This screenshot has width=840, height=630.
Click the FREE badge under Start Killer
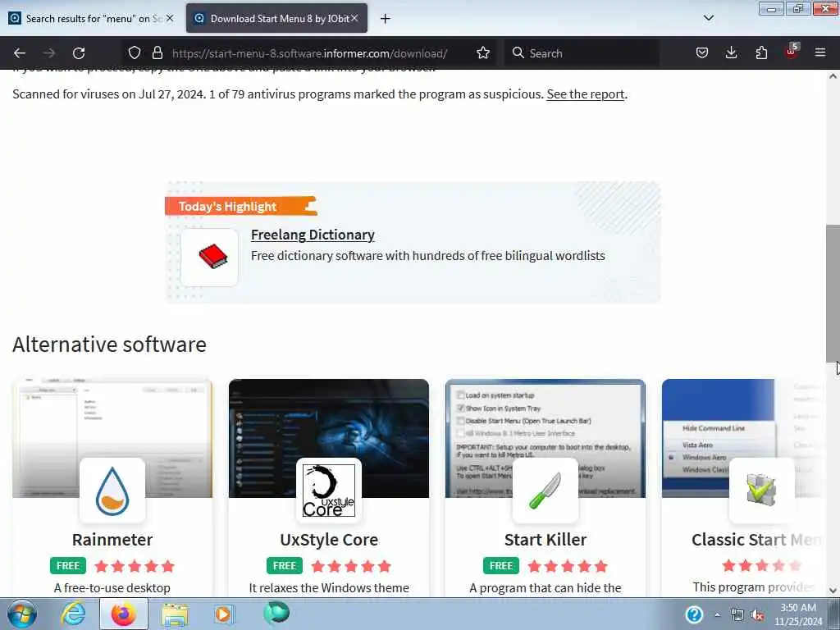[x=501, y=566]
